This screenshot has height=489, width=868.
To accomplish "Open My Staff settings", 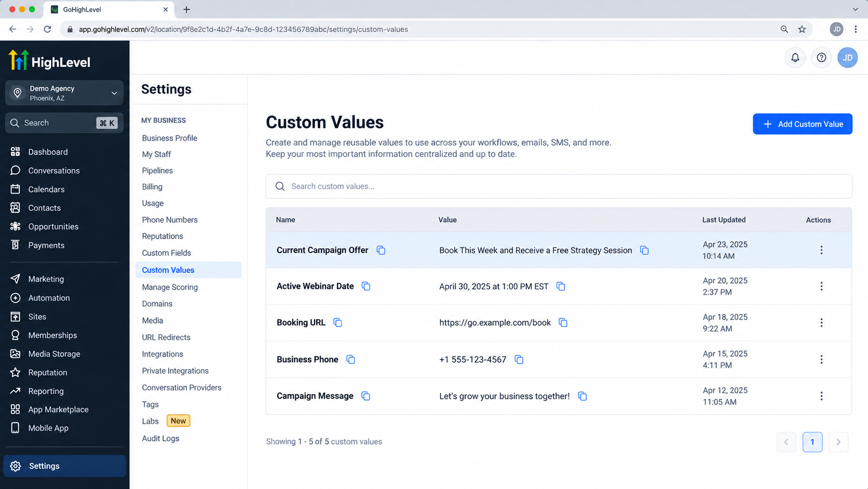I will pos(156,154).
